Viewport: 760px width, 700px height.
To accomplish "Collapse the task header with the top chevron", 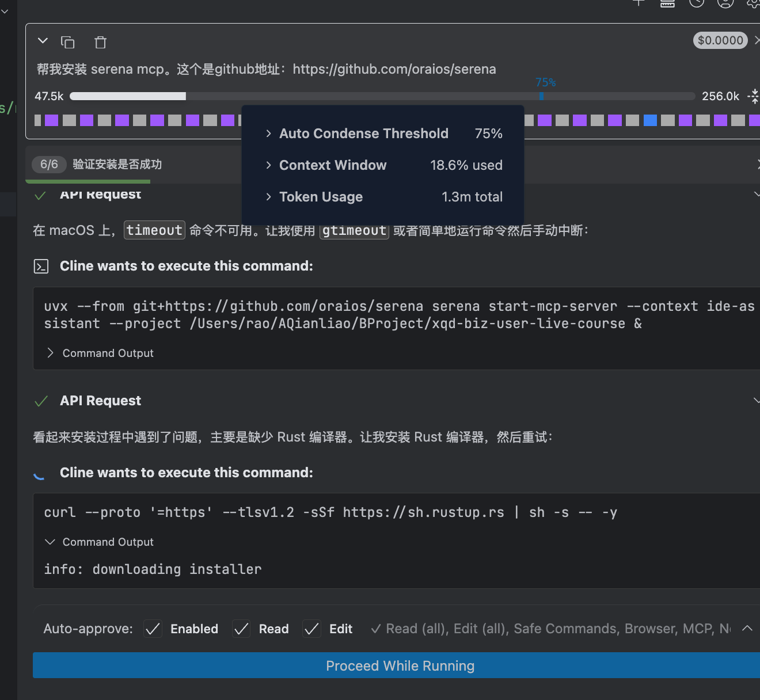I will point(42,41).
